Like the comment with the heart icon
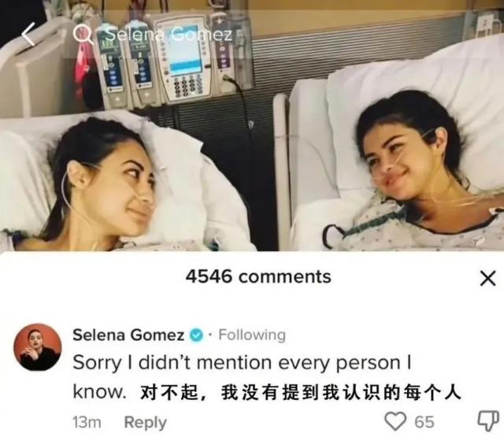This screenshot has height=440, width=504. (395, 421)
